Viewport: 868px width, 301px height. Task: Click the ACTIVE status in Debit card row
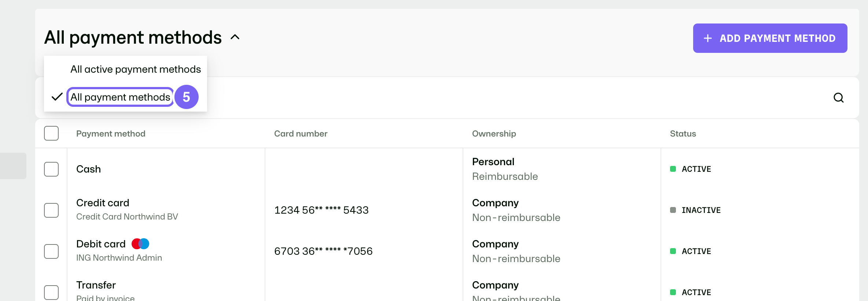click(691, 251)
